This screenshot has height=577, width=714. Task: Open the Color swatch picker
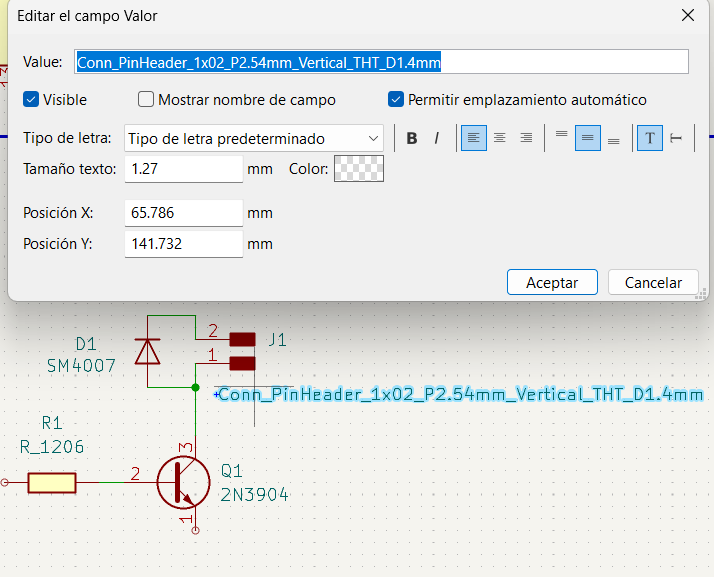click(x=359, y=169)
